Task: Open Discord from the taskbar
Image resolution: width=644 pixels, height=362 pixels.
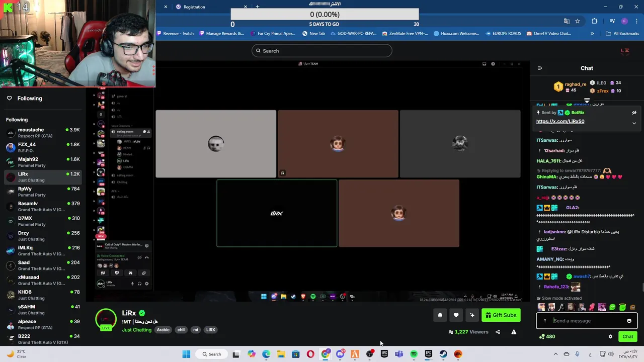Action: pos(340,354)
